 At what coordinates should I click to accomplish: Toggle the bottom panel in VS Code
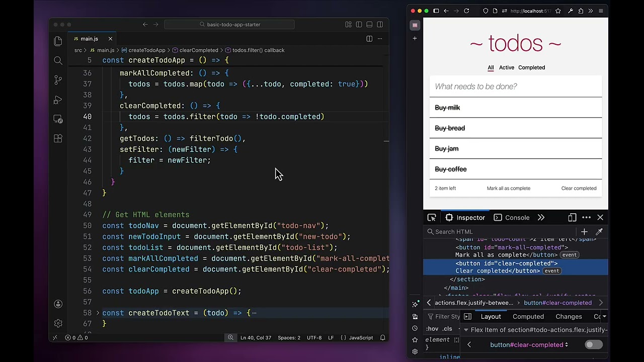(369, 24)
